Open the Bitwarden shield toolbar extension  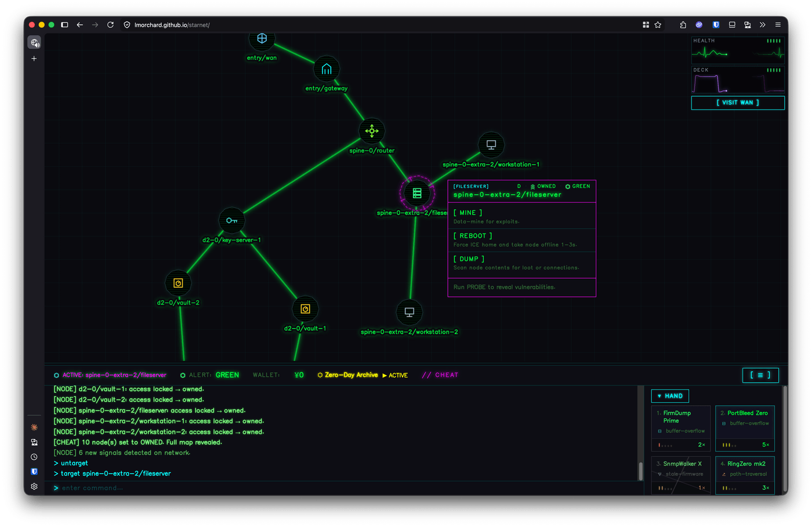(x=716, y=25)
